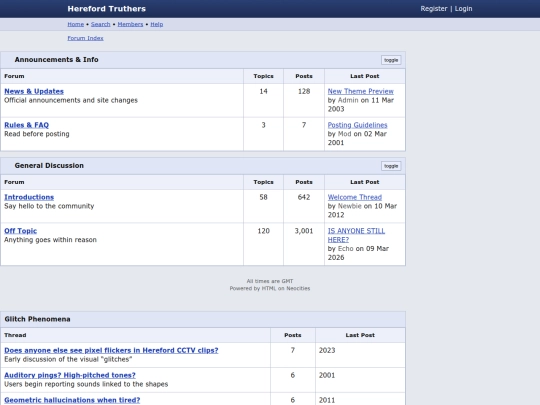540x405 pixels.
Task: Click the 'Powered by HTML on Neocities' footer text
Action: click(270, 288)
